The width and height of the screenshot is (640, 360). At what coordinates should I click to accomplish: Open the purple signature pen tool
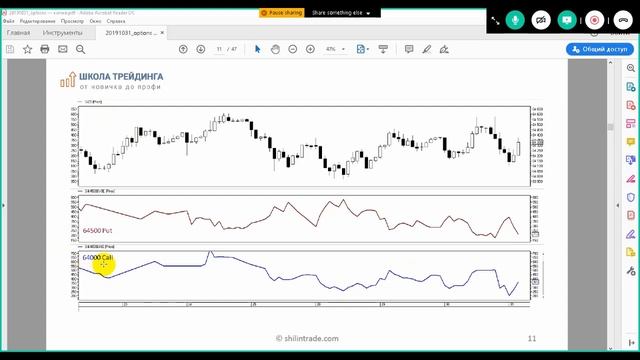coord(631,234)
